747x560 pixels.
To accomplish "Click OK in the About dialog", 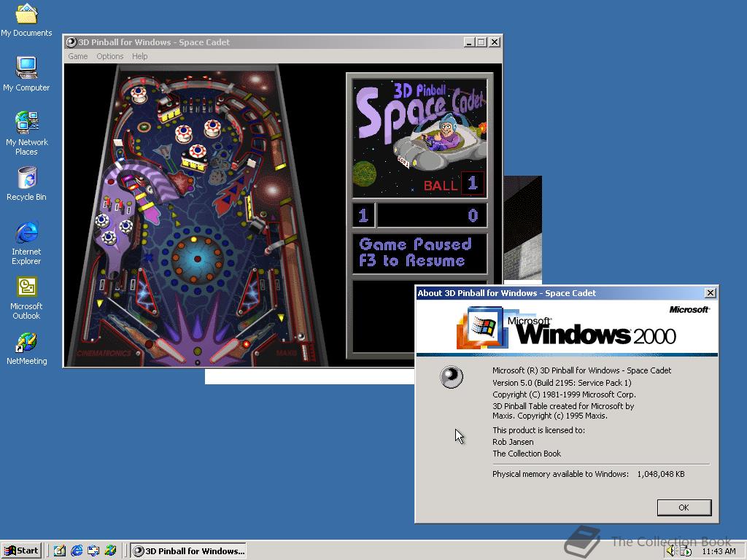I will pos(684,507).
